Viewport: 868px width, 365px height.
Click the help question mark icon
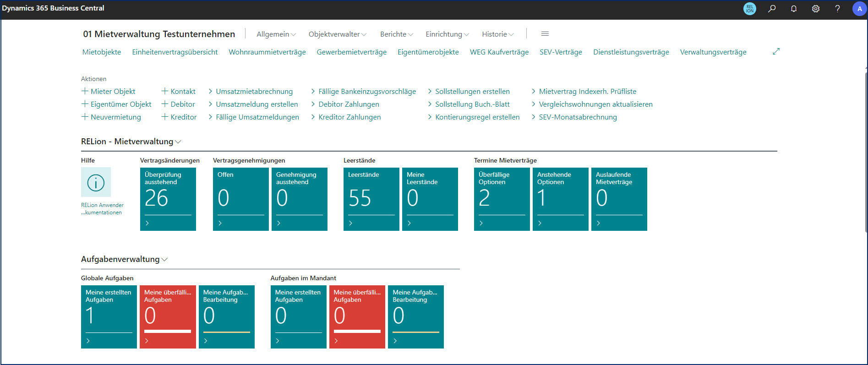click(837, 9)
